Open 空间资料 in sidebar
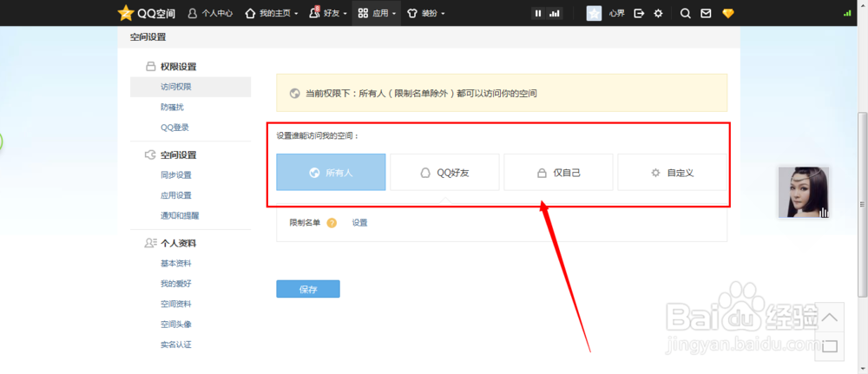 pos(176,304)
